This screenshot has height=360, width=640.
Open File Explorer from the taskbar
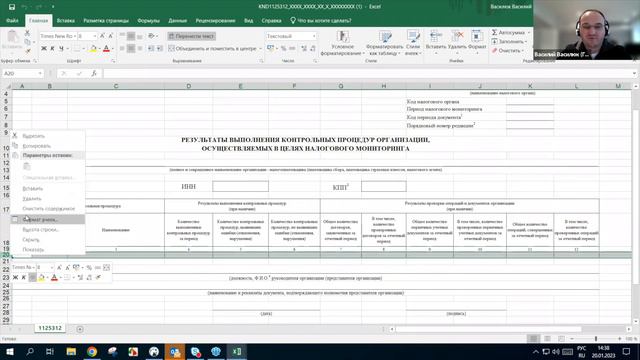(x=71, y=351)
